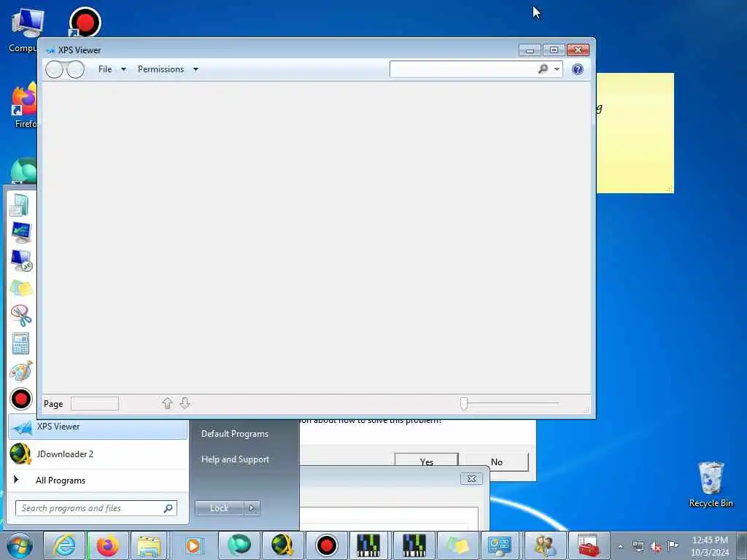
Task: Launch JDownloader 2 from the Start menu
Action: coord(98,454)
